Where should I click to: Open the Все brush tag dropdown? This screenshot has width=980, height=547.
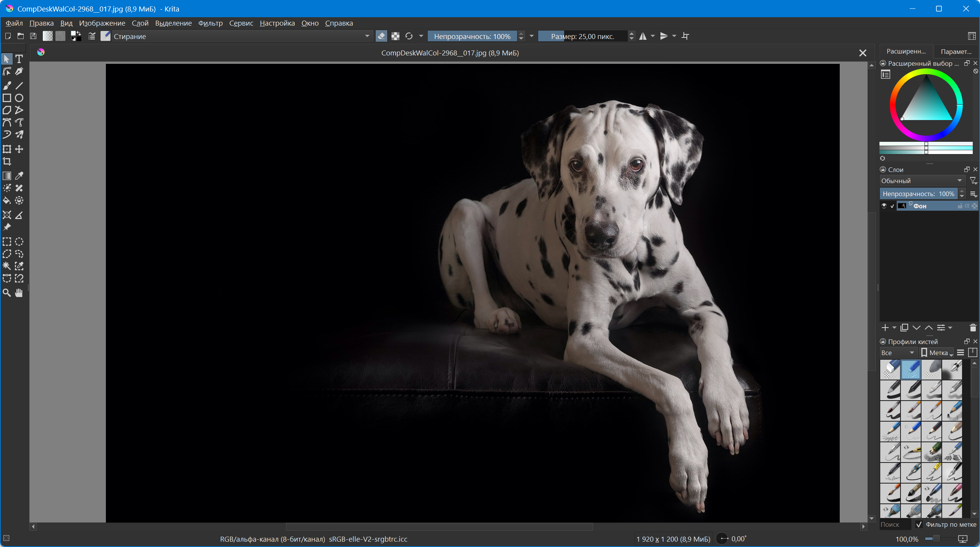[x=897, y=353]
